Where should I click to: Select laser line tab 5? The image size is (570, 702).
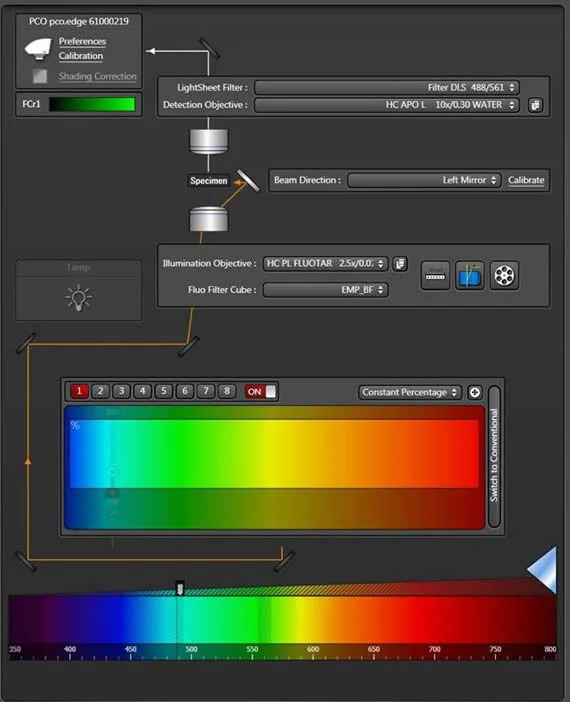coord(163,391)
